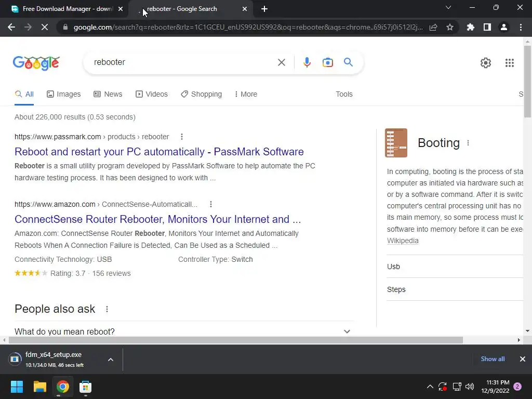Click fdm_x64_setup.exe download item
Screen dimensions: 532x399
pyautogui.click(x=54, y=360)
